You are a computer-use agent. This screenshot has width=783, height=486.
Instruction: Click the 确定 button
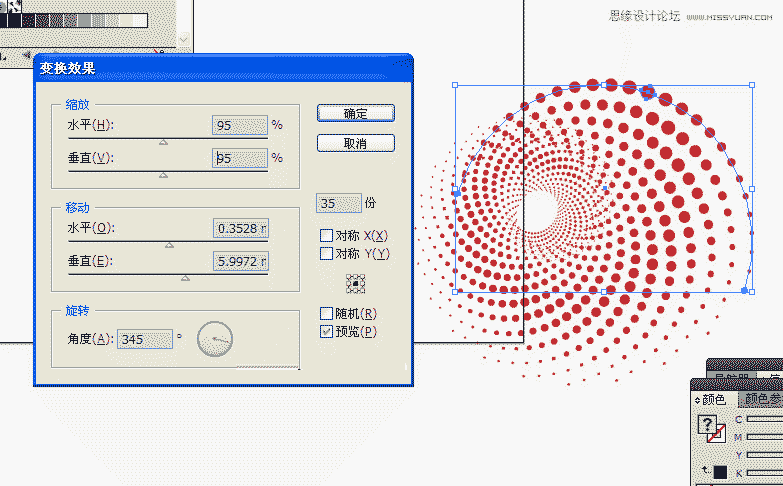tap(356, 113)
